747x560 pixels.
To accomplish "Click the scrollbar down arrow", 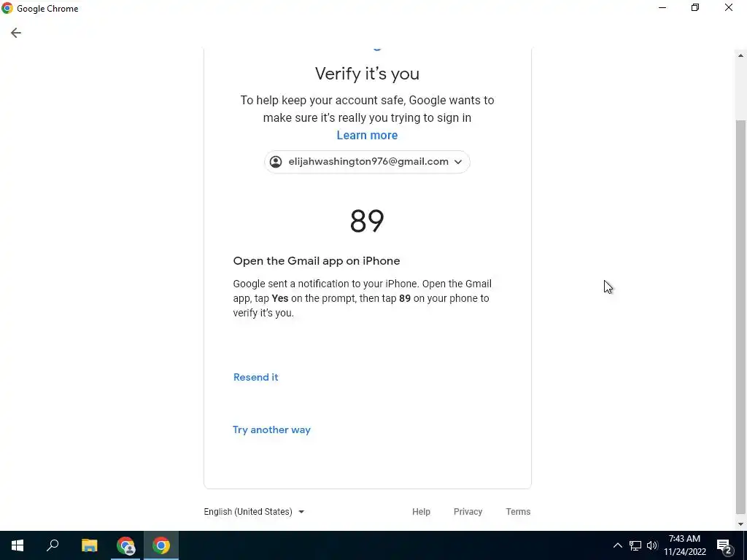I will pyautogui.click(x=740, y=524).
